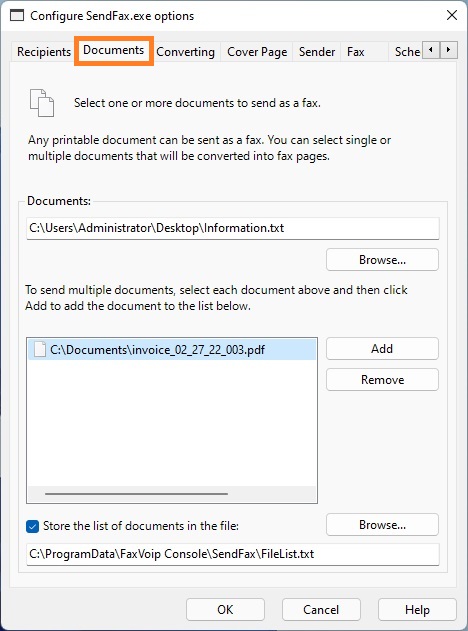Go to the Sender tab
The height and width of the screenshot is (631, 468).
pos(317,52)
